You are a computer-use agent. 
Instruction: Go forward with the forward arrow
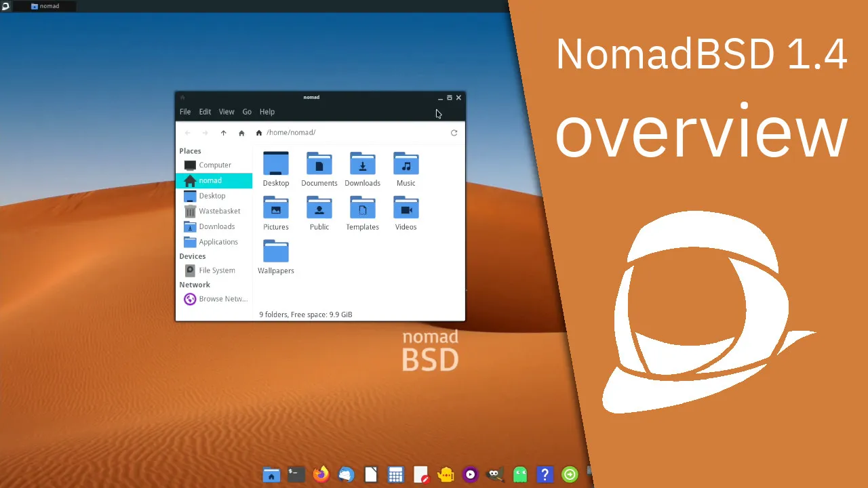205,133
